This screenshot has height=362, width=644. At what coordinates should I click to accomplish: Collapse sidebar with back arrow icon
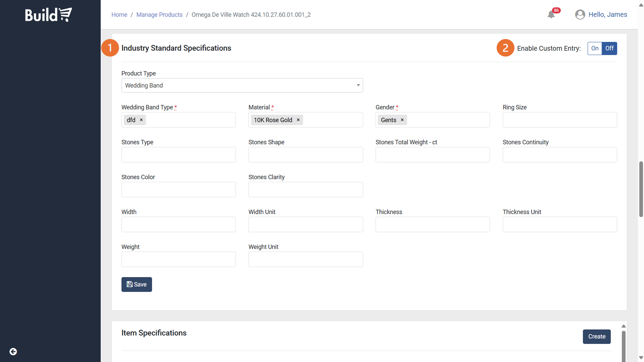coord(13,351)
